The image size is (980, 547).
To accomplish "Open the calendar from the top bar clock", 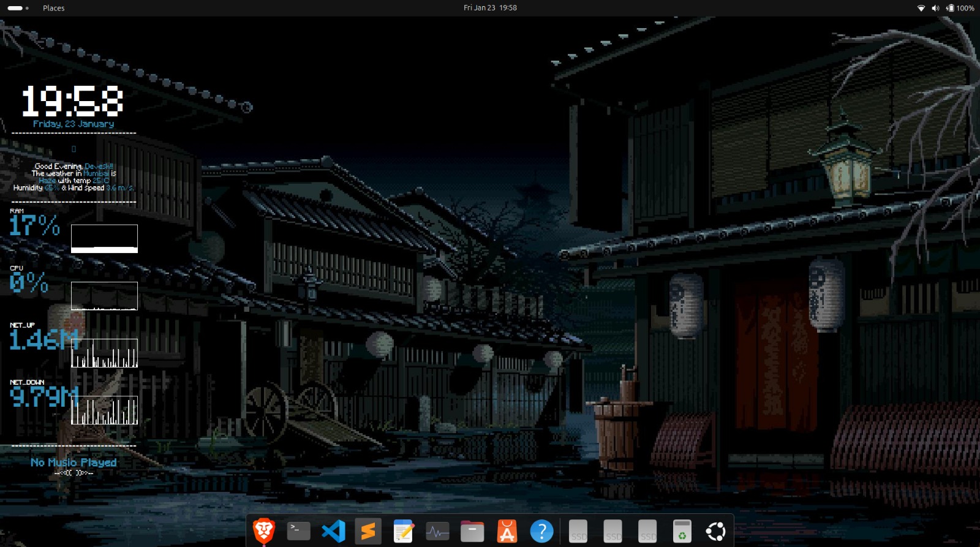I will click(490, 8).
